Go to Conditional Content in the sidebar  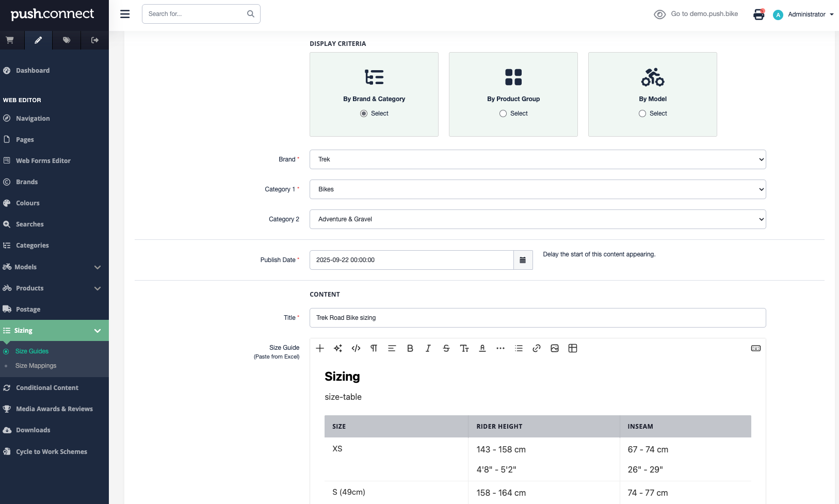pyautogui.click(x=47, y=388)
